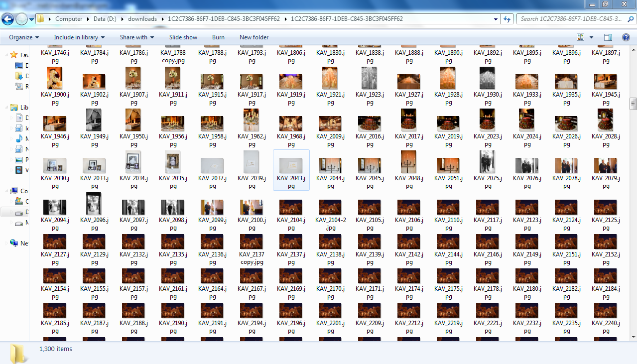The height and width of the screenshot is (364, 637).
Task: Start the Slide show
Action: pyautogui.click(x=183, y=37)
